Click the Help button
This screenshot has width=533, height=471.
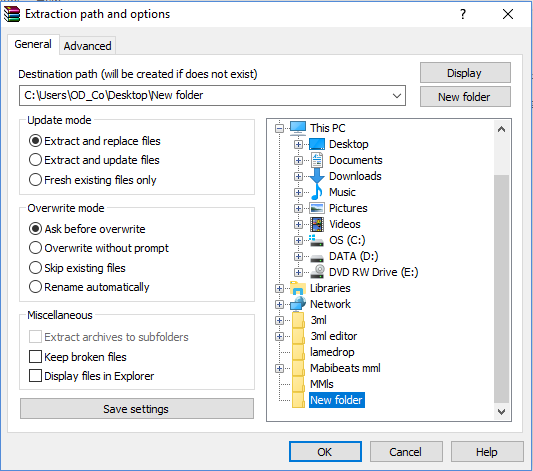[x=487, y=452]
